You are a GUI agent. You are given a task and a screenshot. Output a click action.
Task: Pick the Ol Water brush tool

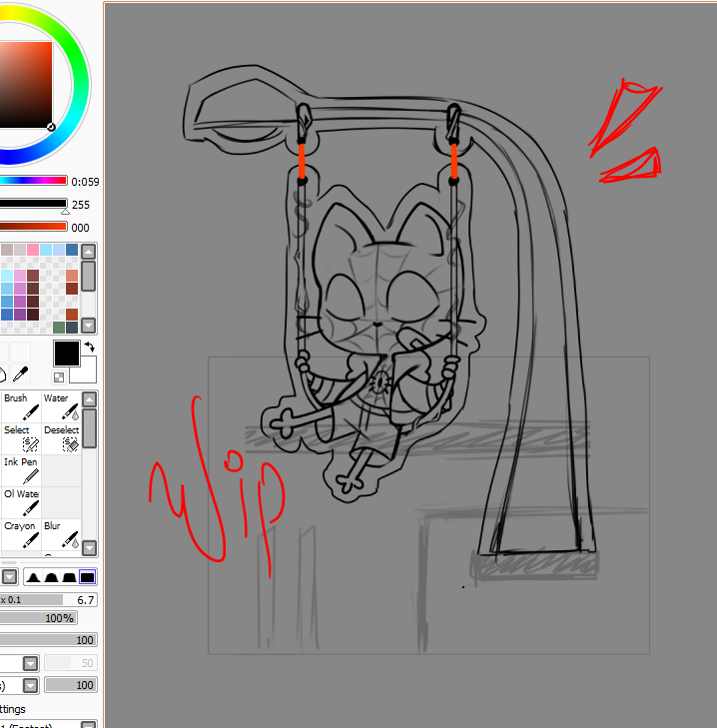pyautogui.click(x=21, y=503)
